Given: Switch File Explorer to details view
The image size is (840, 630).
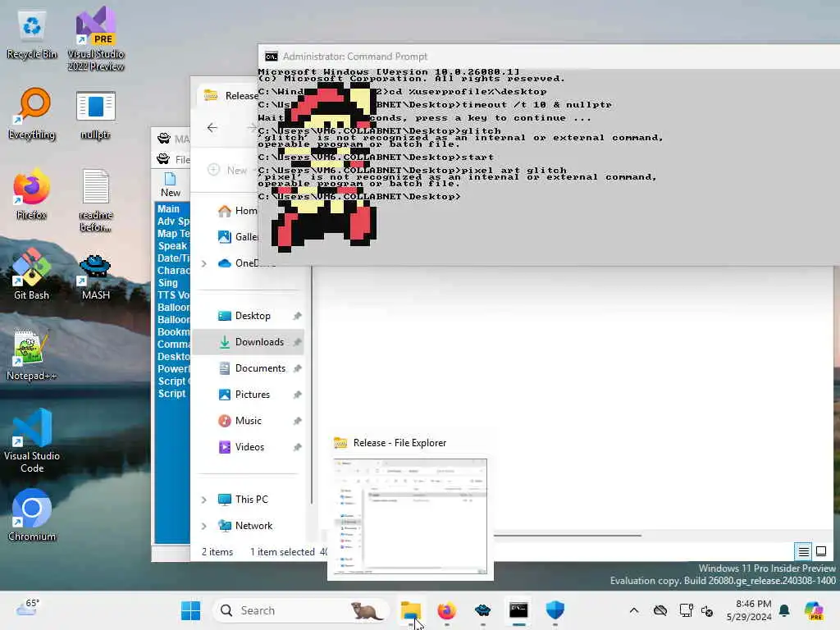Looking at the screenshot, I should pos(804,550).
